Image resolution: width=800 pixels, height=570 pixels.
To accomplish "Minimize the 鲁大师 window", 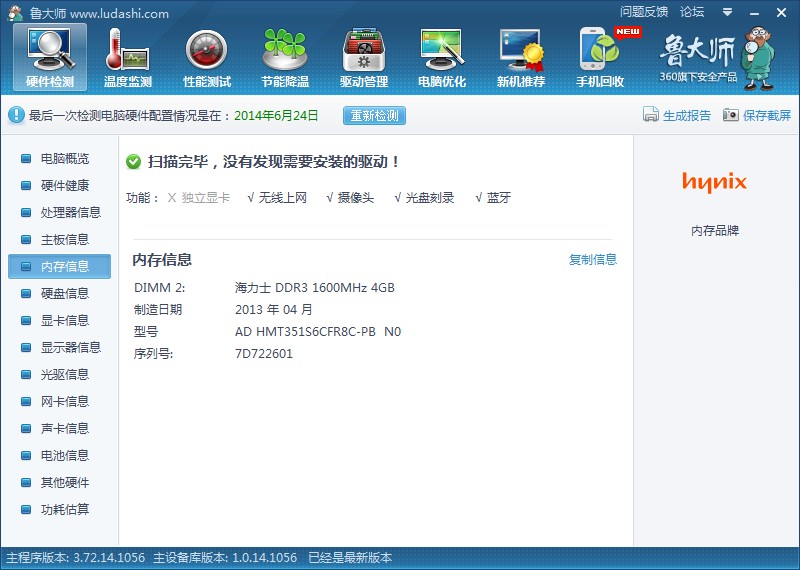I will (x=755, y=13).
